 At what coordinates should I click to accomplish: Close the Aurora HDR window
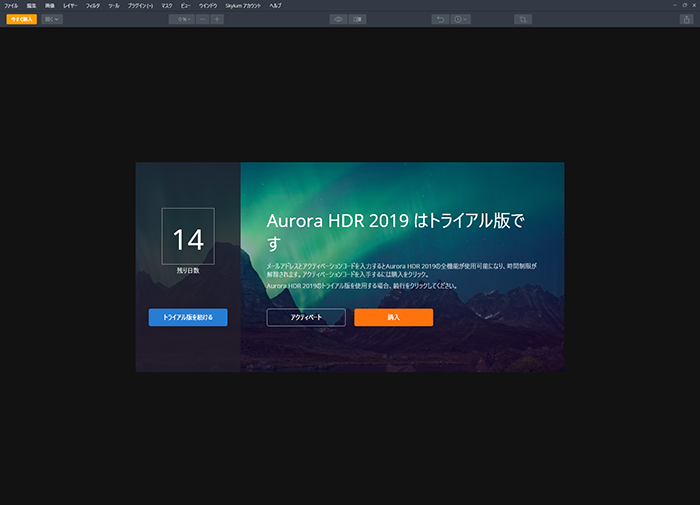[x=694, y=5]
